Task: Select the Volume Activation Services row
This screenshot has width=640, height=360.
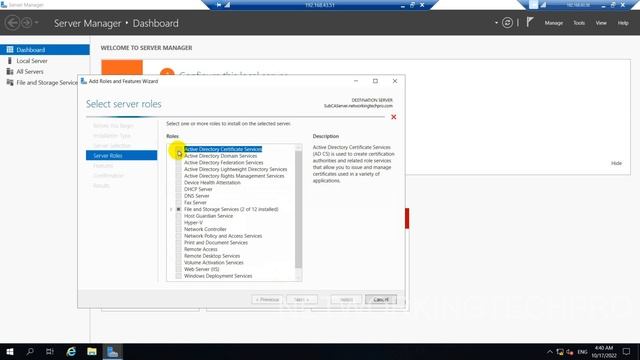Action: click(213, 262)
